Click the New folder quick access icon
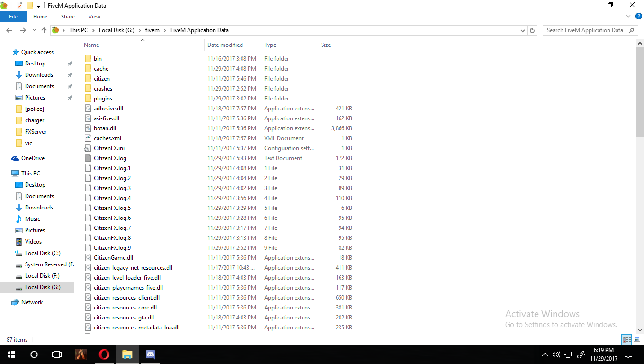Screen dimensions: 644x364 coord(30,6)
